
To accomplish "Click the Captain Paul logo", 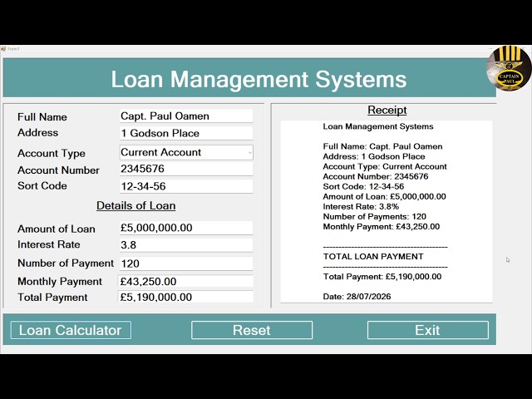I will click(509, 68).
